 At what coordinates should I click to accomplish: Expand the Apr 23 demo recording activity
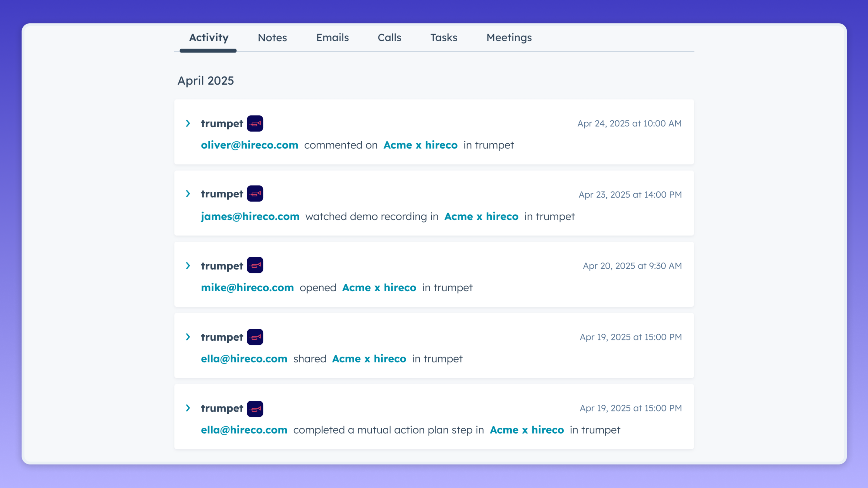point(188,194)
